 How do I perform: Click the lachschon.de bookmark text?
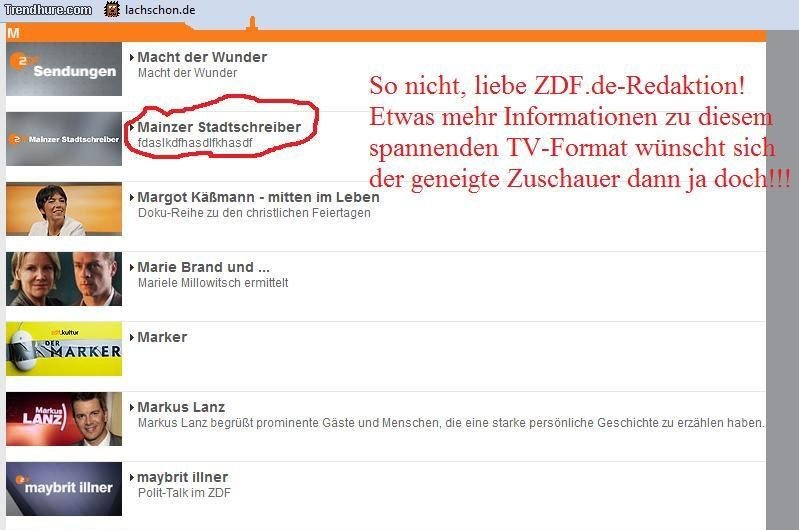coord(160,10)
